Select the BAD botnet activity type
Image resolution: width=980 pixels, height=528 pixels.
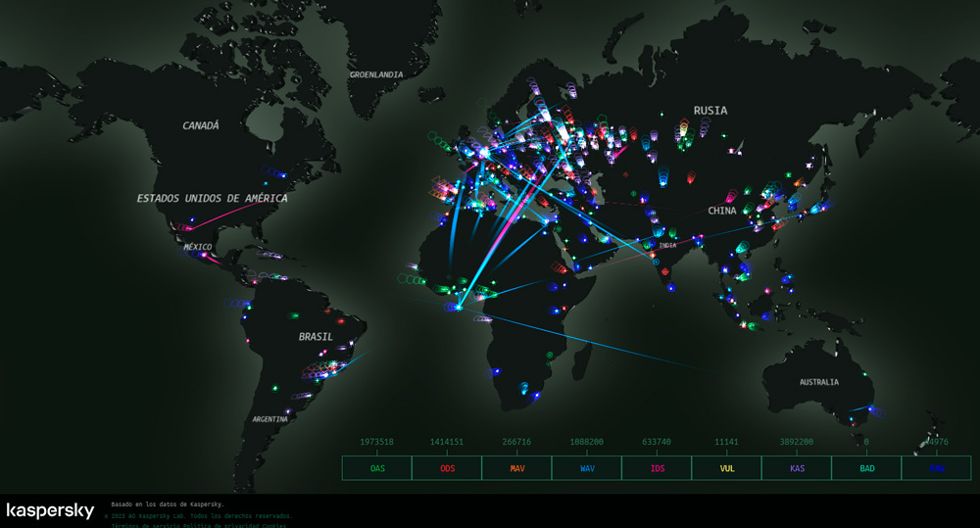(x=866, y=468)
